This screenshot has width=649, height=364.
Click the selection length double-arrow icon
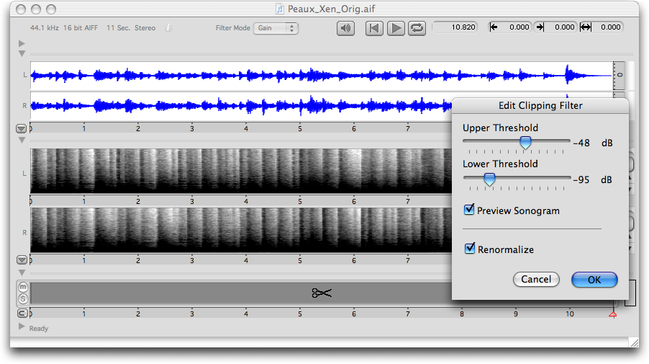(x=585, y=27)
